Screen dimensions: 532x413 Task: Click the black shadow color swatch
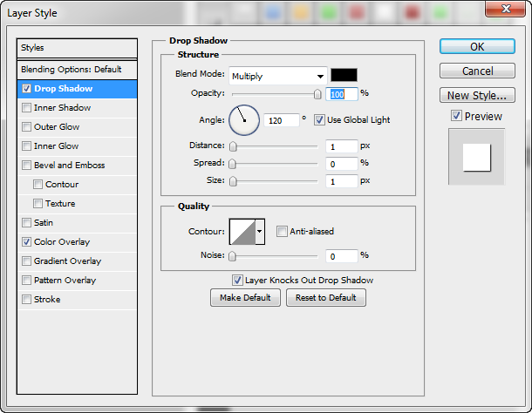coord(344,75)
